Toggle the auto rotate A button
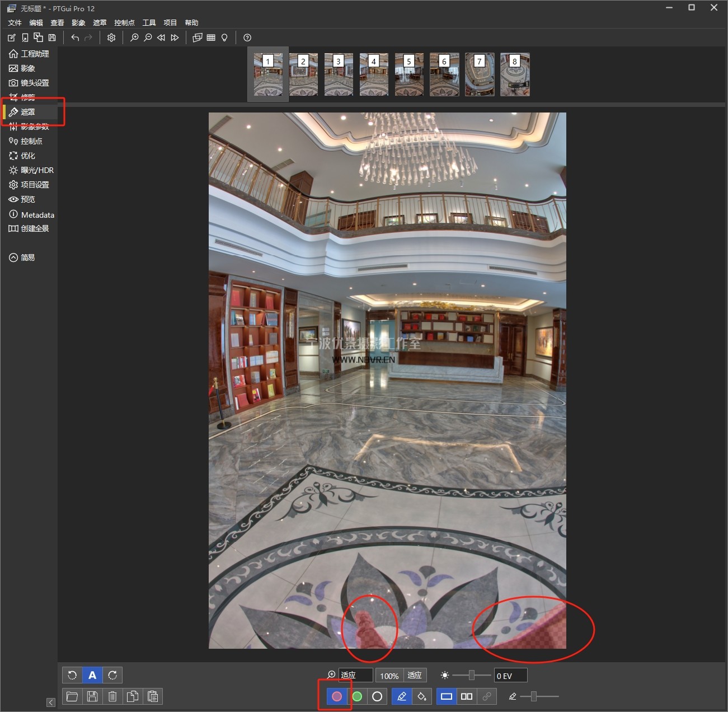 [x=92, y=675]
